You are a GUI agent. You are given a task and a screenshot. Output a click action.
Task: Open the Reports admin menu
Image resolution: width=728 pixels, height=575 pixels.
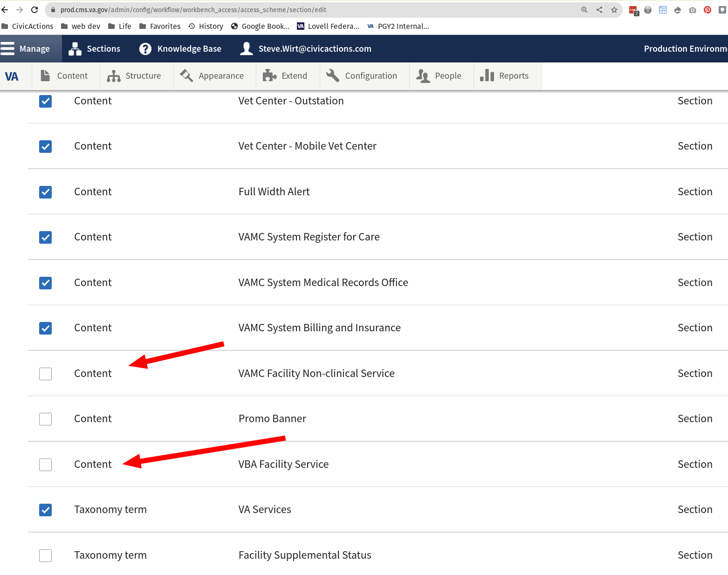click(507, 75)
